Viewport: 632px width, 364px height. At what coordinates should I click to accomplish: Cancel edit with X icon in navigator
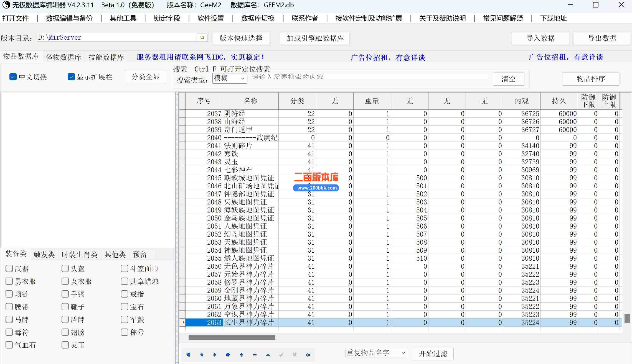(x=295, y=355)
